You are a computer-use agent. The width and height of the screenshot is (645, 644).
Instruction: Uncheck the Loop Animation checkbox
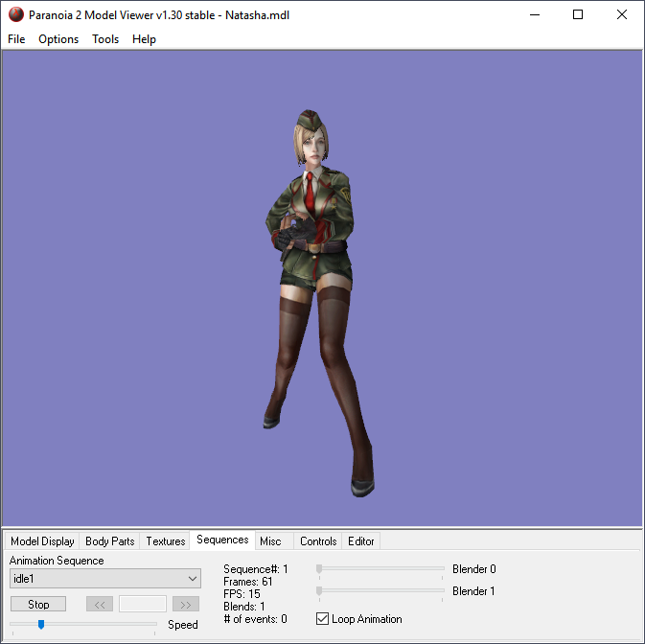[x=322, y=618]
